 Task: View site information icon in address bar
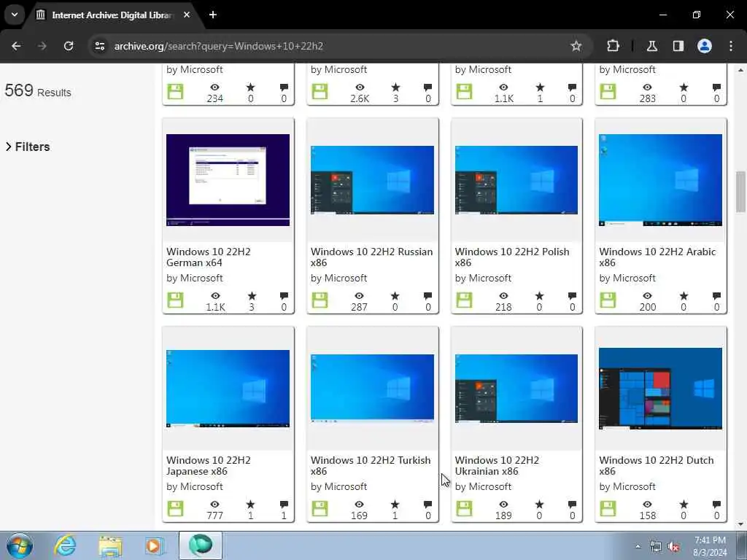tap(99, 46)
